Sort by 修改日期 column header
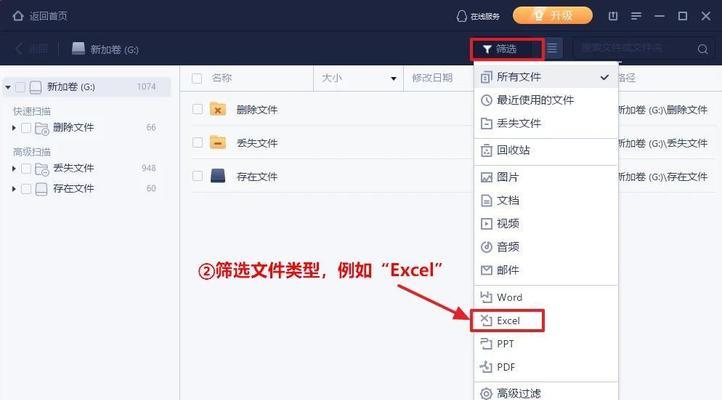722x400 pixels. coord(432,78)
